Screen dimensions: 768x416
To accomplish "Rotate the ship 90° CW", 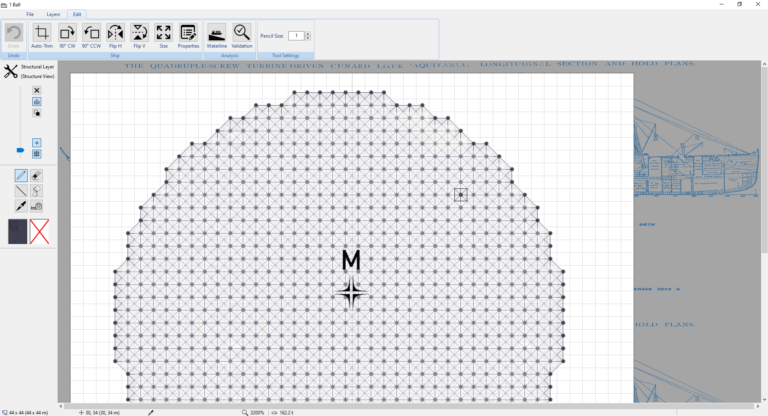I will 67,36.
